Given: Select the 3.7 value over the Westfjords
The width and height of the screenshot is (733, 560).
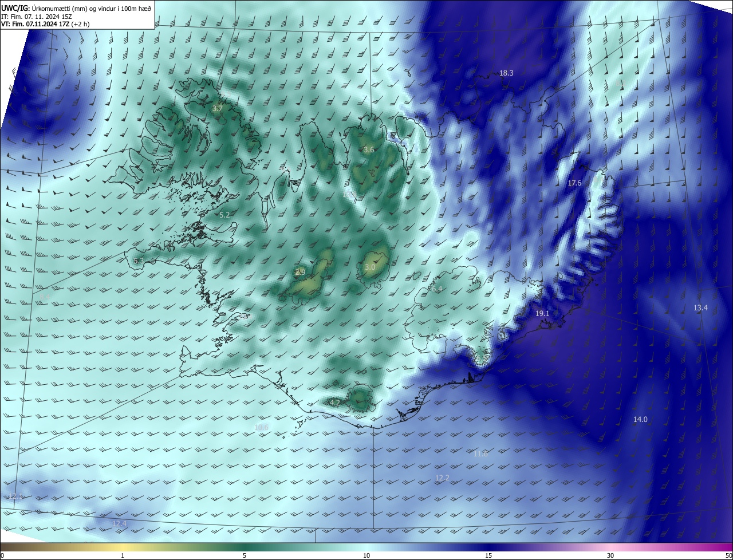Looking at the screenshot, I should pos(217,108).
